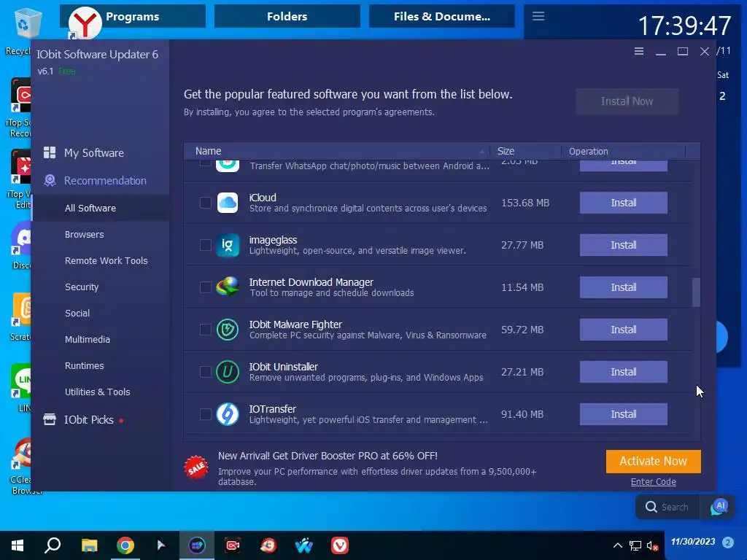The width and height of the screenshot is (747, 560).
Task: Select IObit Malware Fighter checkbox
Action: coord(205,330)
